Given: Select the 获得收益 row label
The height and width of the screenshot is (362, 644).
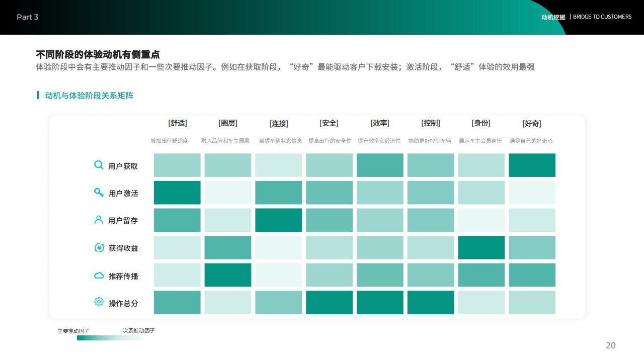Looking at the screenshot, I should 123,248.
